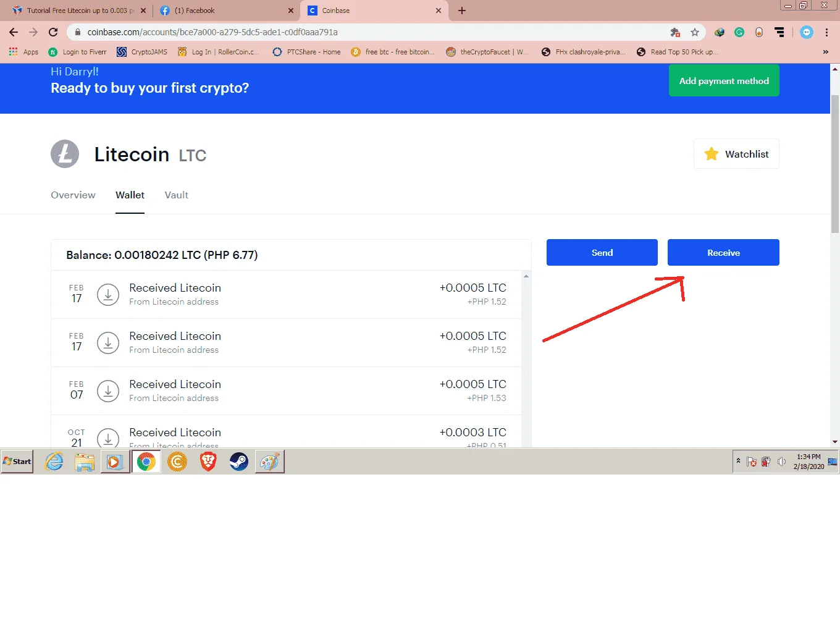Click the volume speaker tray icon
840x642 pixels.
tap(781, 462)
